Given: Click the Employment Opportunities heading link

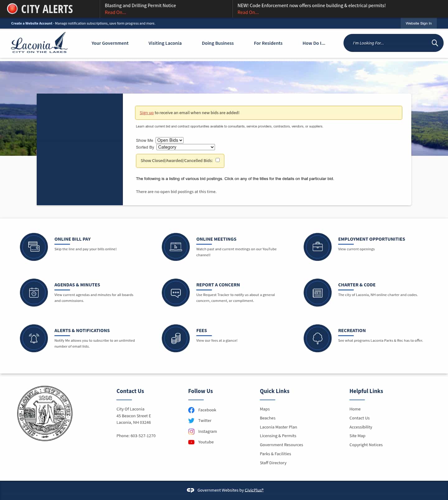Looking at the screenshot, I should [x=371, y=239].
